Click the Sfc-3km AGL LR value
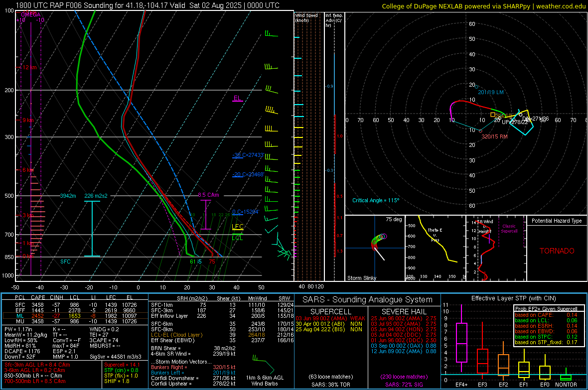 pyautogui.click(x=37, y=365)
